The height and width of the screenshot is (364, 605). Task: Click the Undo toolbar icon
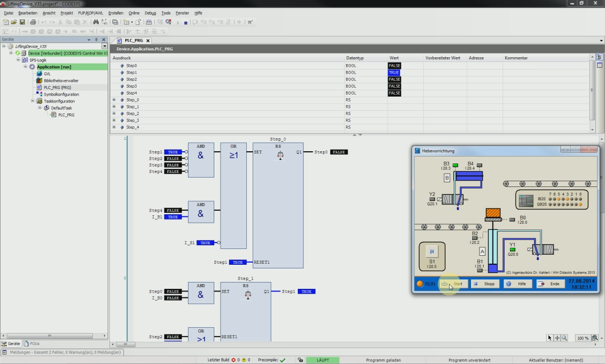[44, 22]
